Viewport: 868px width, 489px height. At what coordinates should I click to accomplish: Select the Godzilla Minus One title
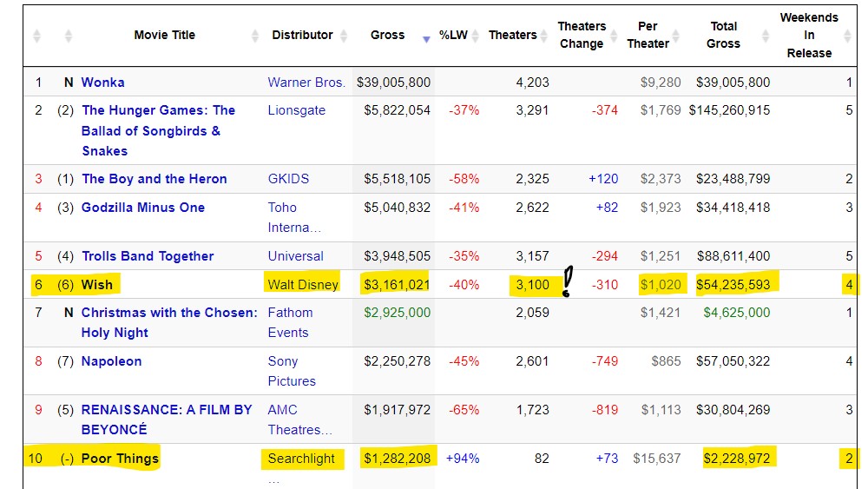pos(143,208)
